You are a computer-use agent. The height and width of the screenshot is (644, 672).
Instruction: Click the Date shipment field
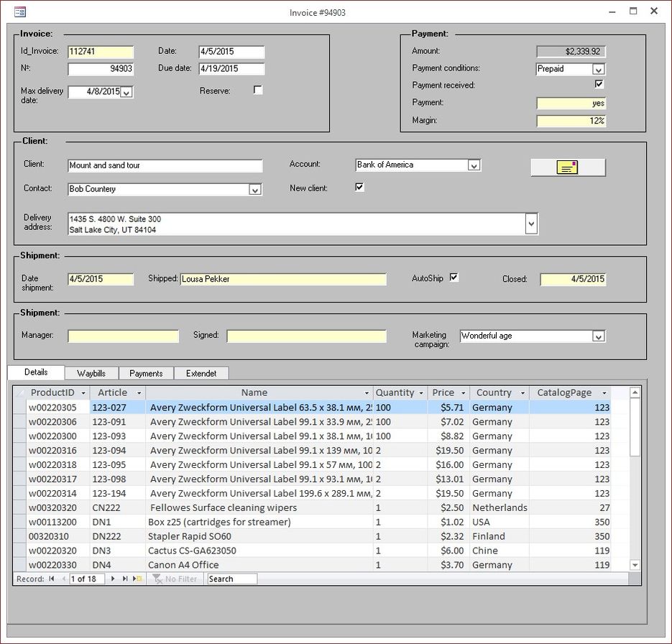coord(101,280)
